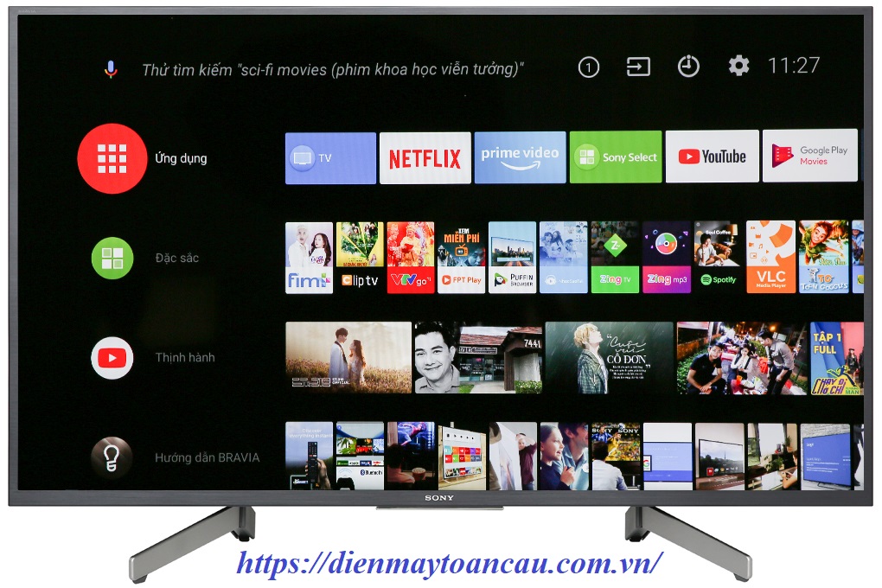Open Settings via the gear icon
Viewport: 882px width, 588px height.
coord(738,66)
